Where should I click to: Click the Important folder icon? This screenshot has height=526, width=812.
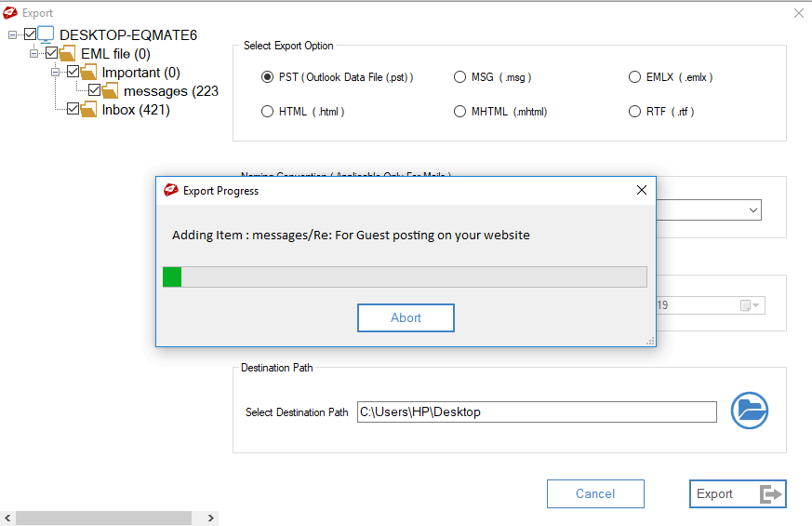[x=88, y=73]
